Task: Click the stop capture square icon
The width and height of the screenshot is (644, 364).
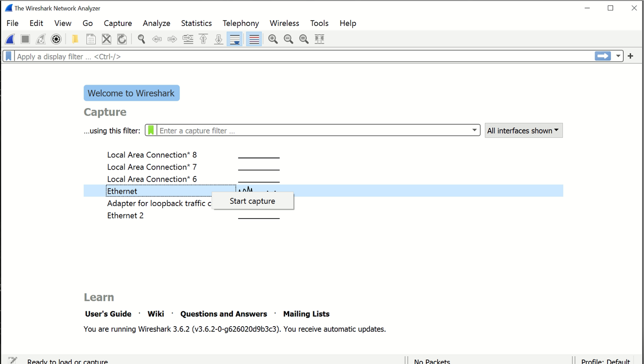Action: [25, 39]
